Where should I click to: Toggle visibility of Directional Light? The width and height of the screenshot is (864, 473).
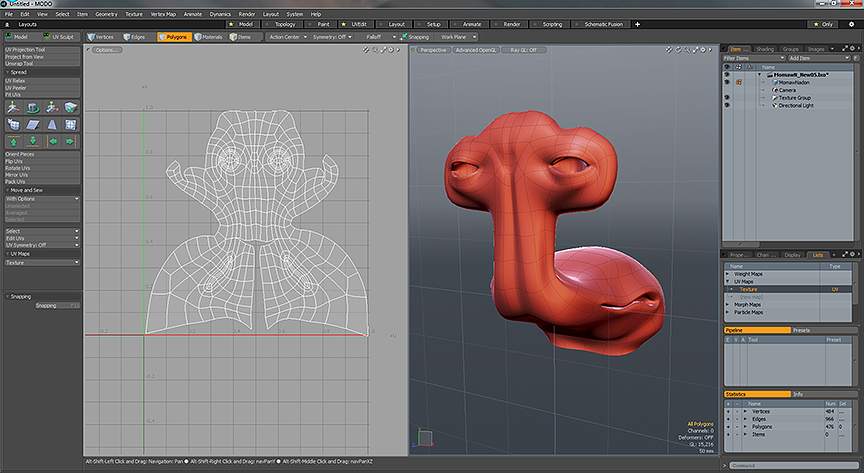point(727,105)
